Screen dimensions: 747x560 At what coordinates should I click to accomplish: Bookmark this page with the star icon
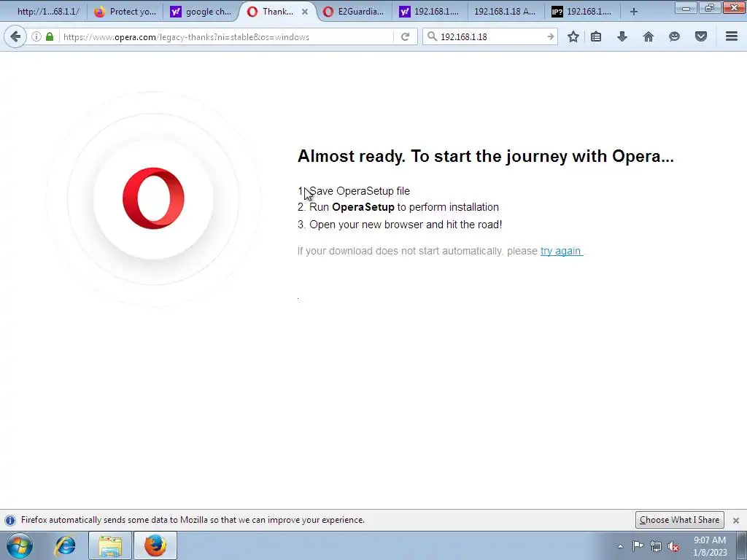573,36
